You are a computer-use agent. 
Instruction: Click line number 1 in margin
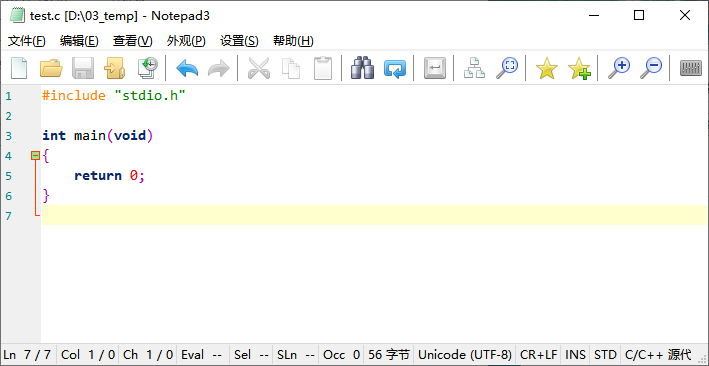click(x=9, y=96)
